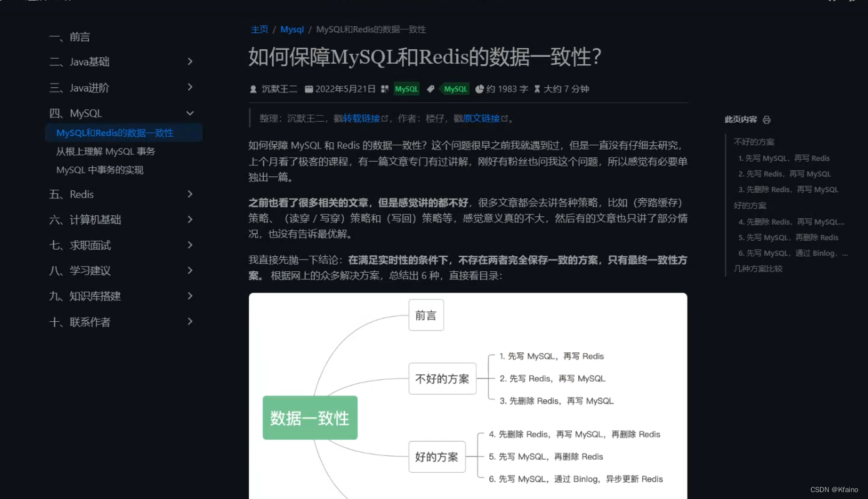Click the category grid icon before MySQL badge
Image resolution: width=868 pixels, height=499 pixels.
click(384, 89)
